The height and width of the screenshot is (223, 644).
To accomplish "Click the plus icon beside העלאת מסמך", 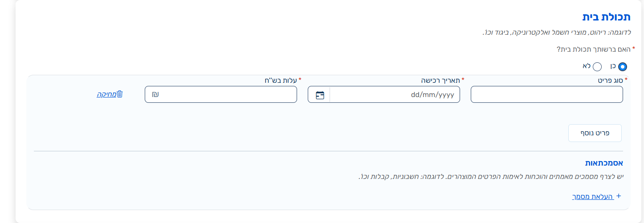I will point(618,196).
